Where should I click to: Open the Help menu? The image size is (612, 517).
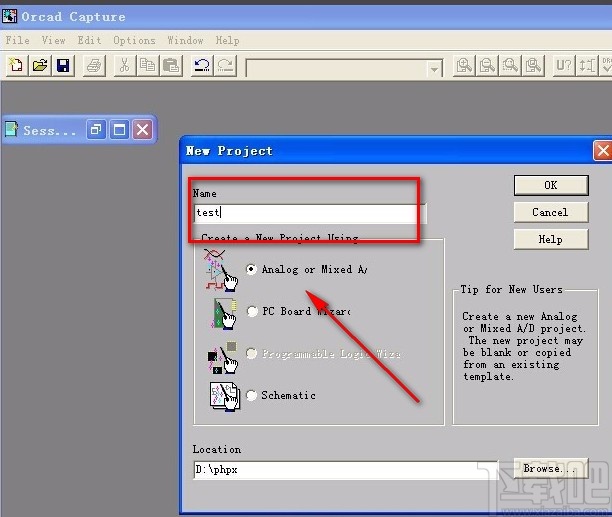point(228,40)
